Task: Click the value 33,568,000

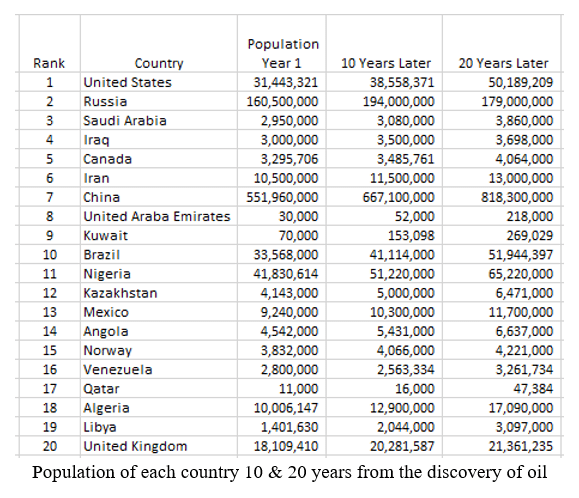Action: point(285,255)
